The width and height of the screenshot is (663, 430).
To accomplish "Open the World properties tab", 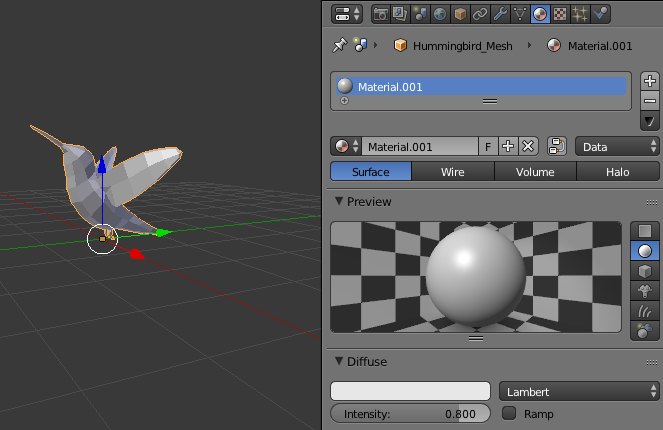I will (440, 14).
